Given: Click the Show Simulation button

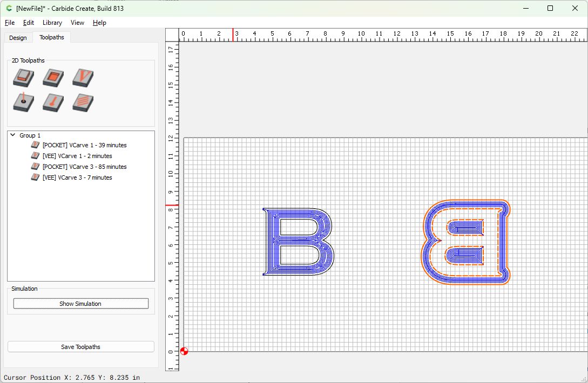Looking at the screenshot, I should pos(80,304).
